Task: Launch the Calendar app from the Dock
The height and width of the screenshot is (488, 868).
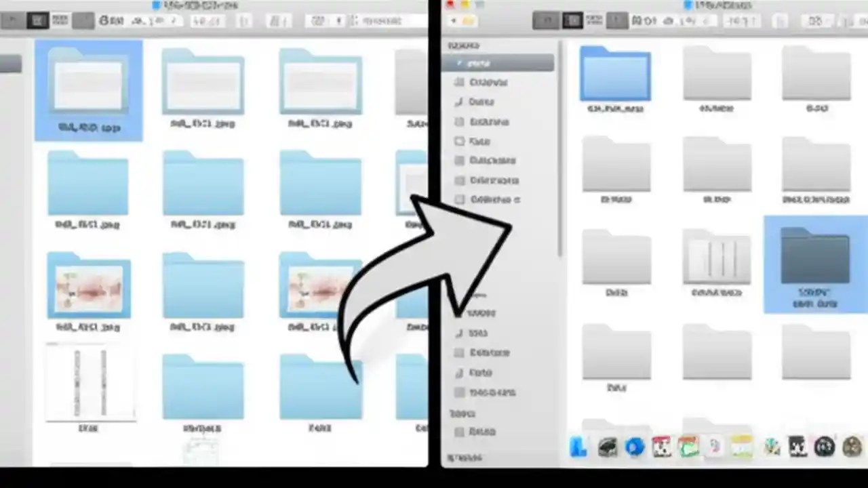Action: (x=661, y=446)
